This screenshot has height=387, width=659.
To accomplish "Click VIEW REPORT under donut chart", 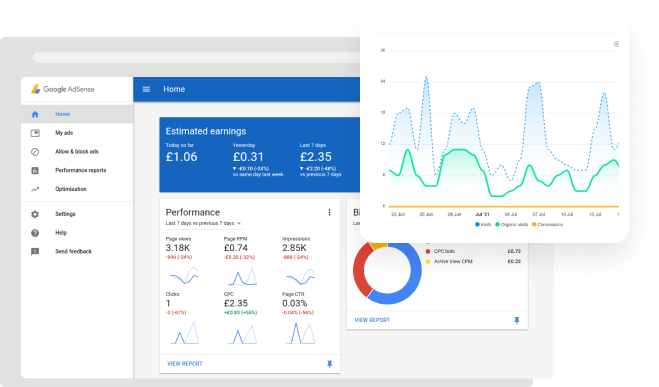I will click(372, 320).
